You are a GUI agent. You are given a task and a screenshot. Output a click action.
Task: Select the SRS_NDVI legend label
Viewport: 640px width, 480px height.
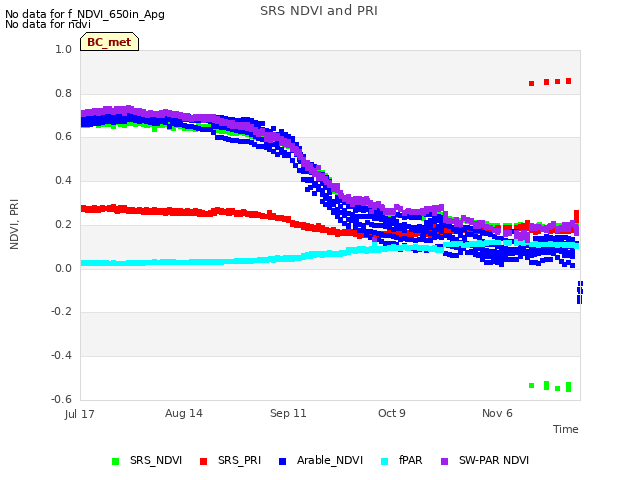click(156, 460)
